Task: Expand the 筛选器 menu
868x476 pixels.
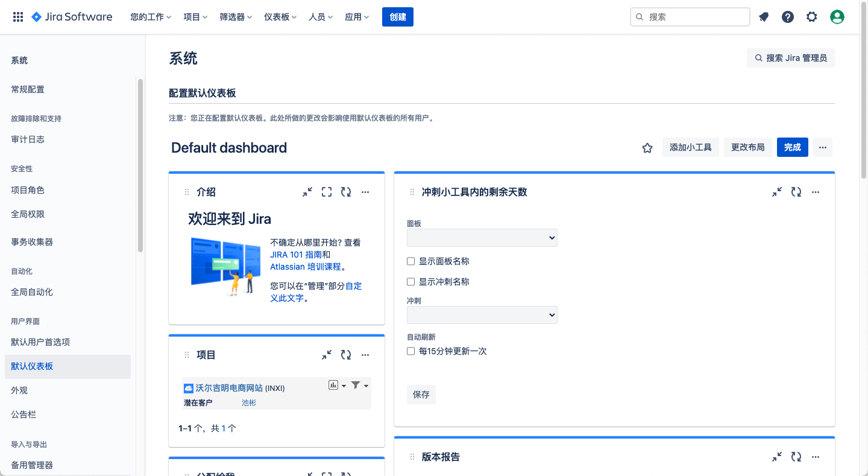Action: click(x=236, y=17)
